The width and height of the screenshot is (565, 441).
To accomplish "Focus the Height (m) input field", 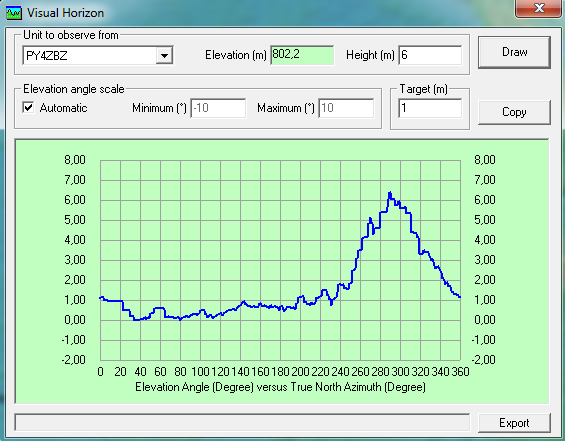I will (430, 55).
